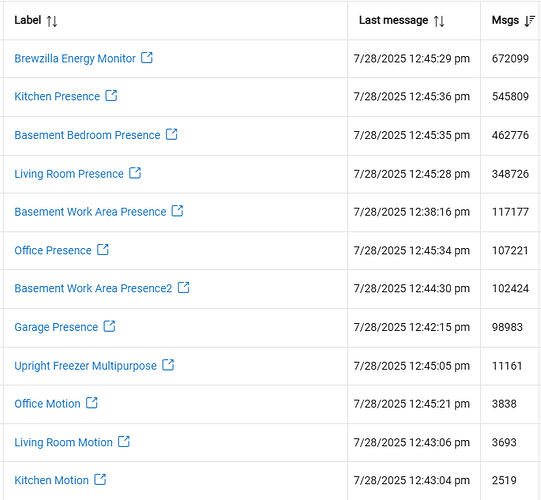The width and height of the screenshot is (541, 500).
Task: Toggle sort on the Msgs column icon
Action: 530,21
